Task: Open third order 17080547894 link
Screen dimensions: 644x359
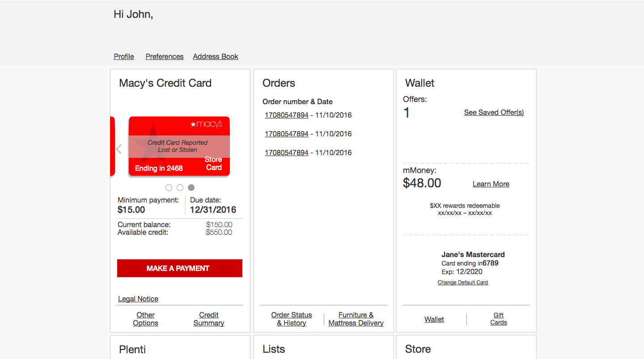Action: (x=286, y=152)
